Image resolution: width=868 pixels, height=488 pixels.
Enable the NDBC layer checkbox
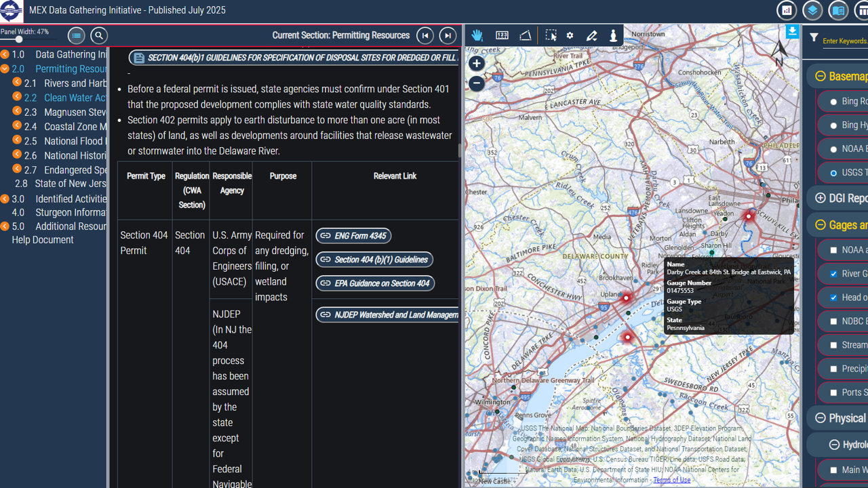(833, 321)
